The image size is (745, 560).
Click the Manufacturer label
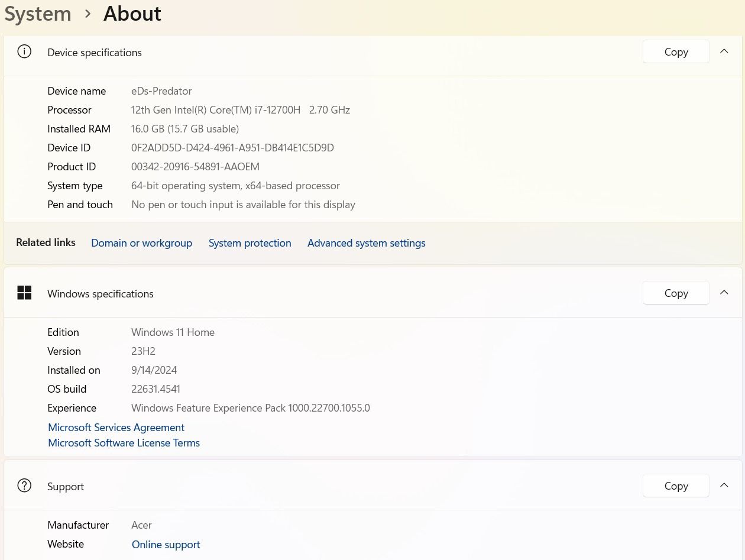point(78,525)
